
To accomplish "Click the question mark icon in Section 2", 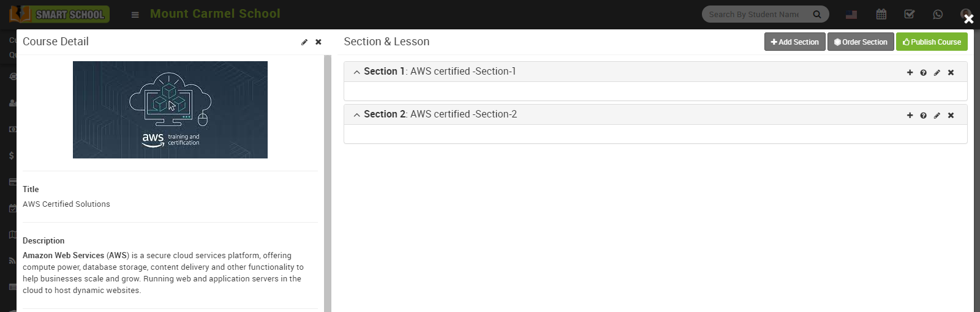I will click(923, 115).
